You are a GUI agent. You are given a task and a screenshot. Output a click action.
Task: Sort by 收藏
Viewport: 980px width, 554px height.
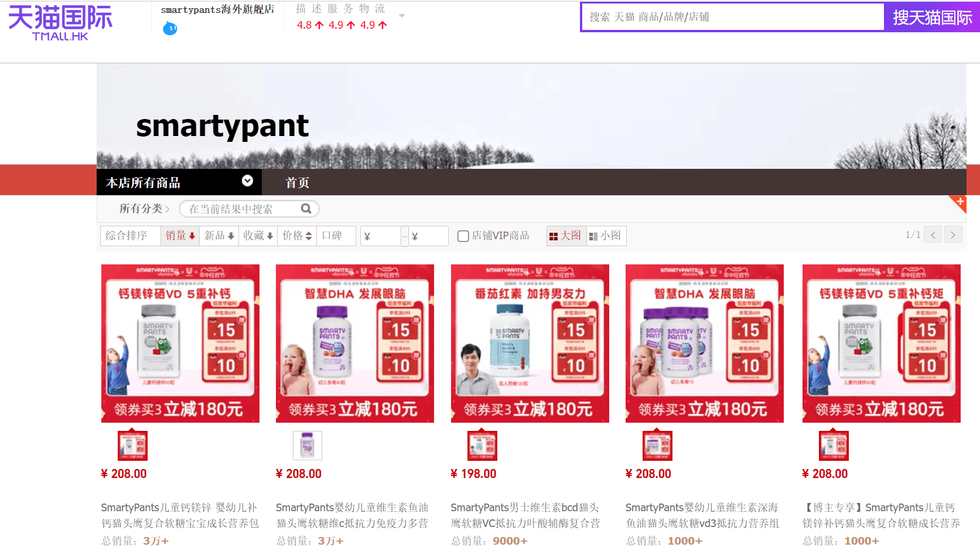(258, 236)
